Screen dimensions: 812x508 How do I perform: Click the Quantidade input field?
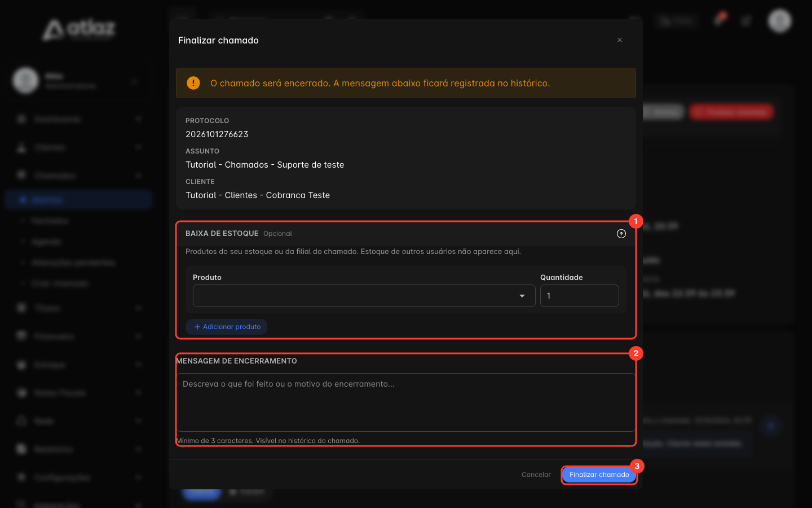579,296
